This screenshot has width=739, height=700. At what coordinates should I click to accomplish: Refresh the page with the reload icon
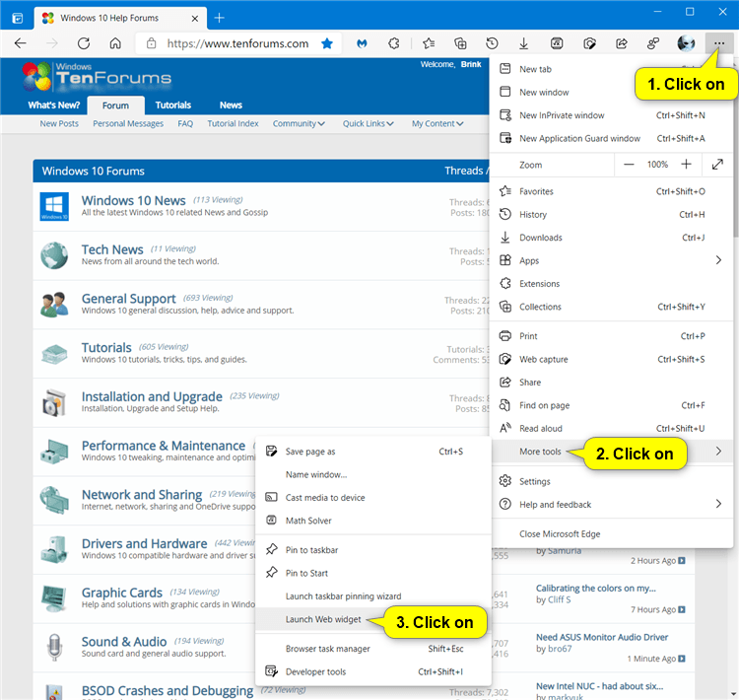point(84,43)
